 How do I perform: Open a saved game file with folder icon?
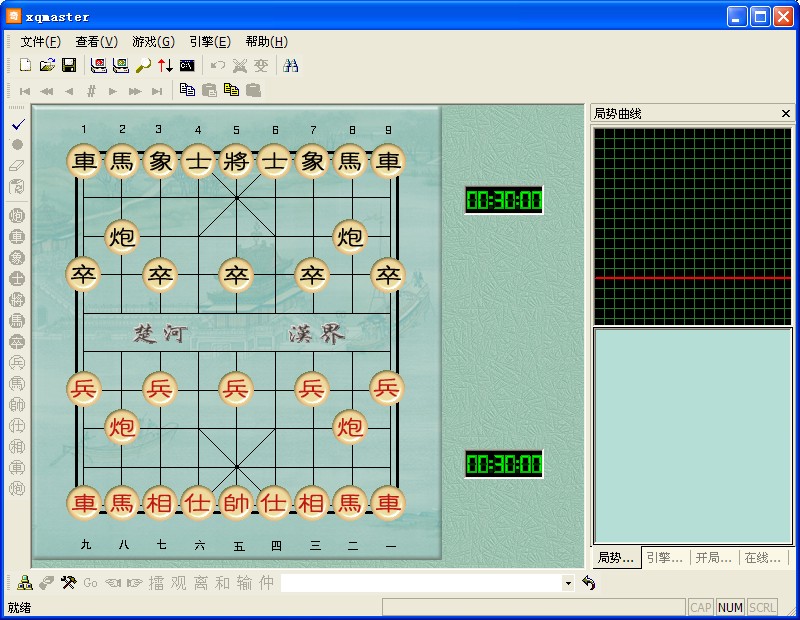coord(47,65)
